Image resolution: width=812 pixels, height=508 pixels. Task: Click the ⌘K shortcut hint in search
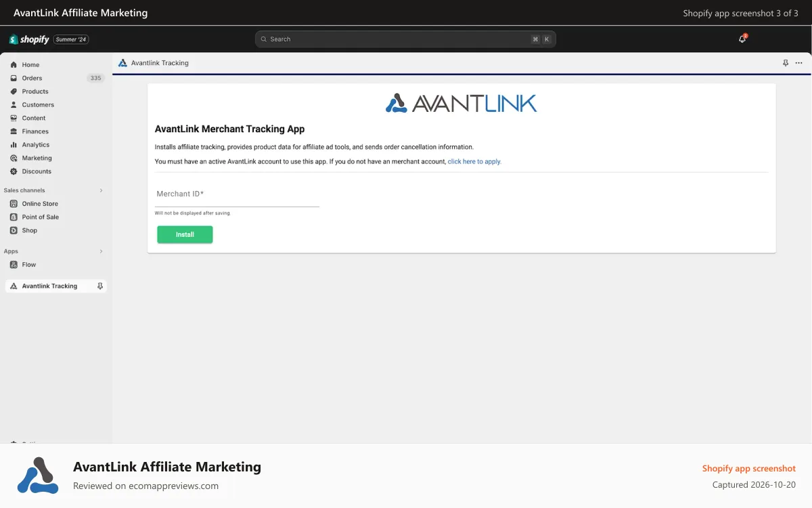(541, 39)
